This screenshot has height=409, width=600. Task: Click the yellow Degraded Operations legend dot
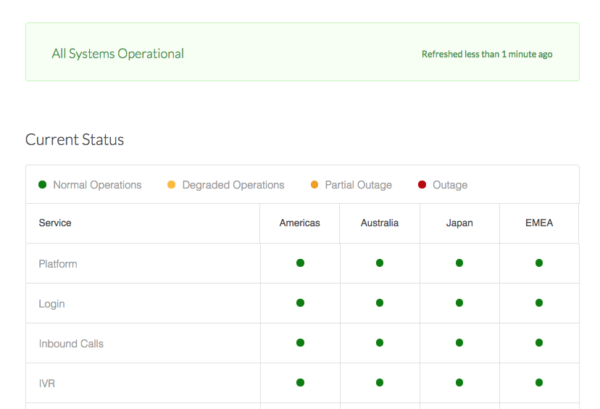click(x=171, y=185)
